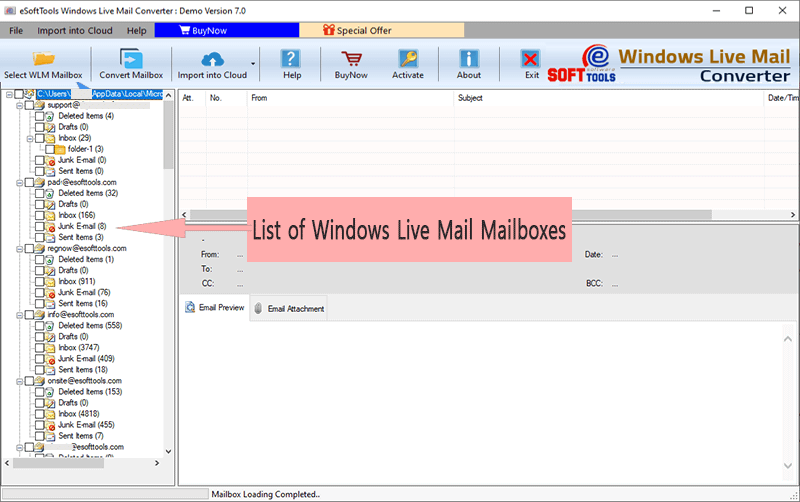This screenshot has width=800, height=502.
Task: Click the tree panel scroll down arrow
Action: (x=168, y=452)
